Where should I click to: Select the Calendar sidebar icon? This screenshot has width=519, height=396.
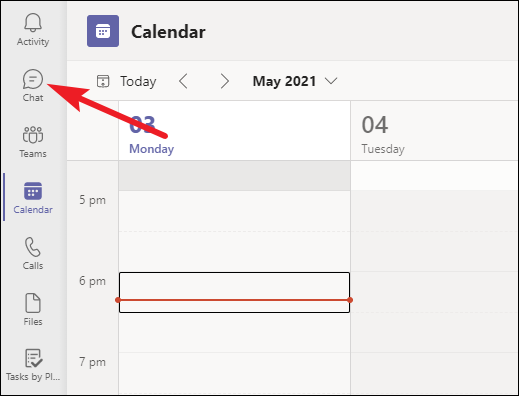tap(33, 197)
